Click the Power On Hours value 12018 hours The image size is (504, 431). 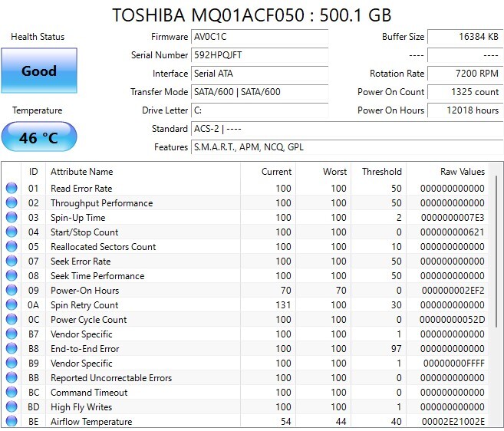click(x=465, y=110)
